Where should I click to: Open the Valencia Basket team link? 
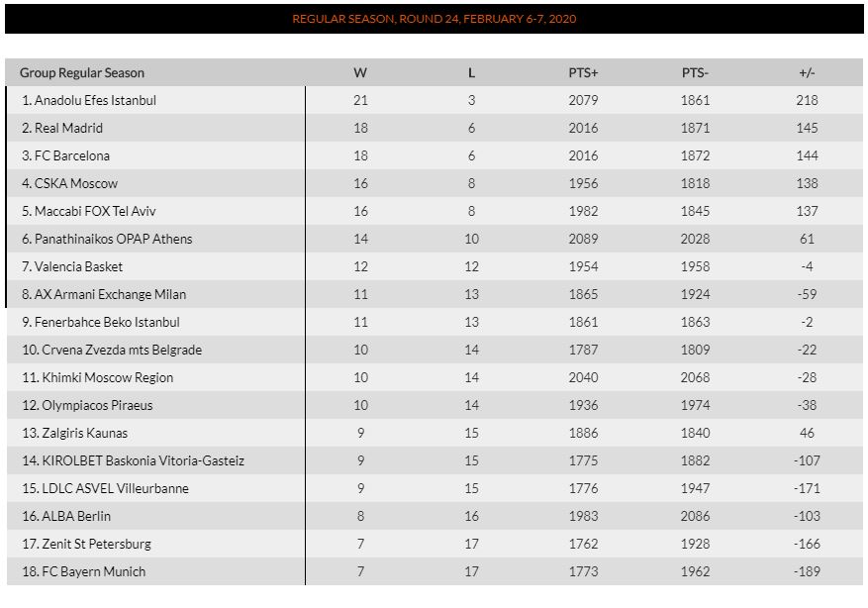[78, 266]
